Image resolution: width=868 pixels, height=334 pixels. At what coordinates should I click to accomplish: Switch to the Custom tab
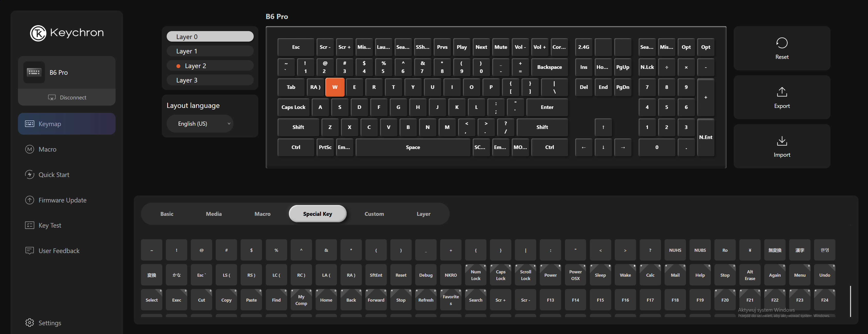point(374,214)
